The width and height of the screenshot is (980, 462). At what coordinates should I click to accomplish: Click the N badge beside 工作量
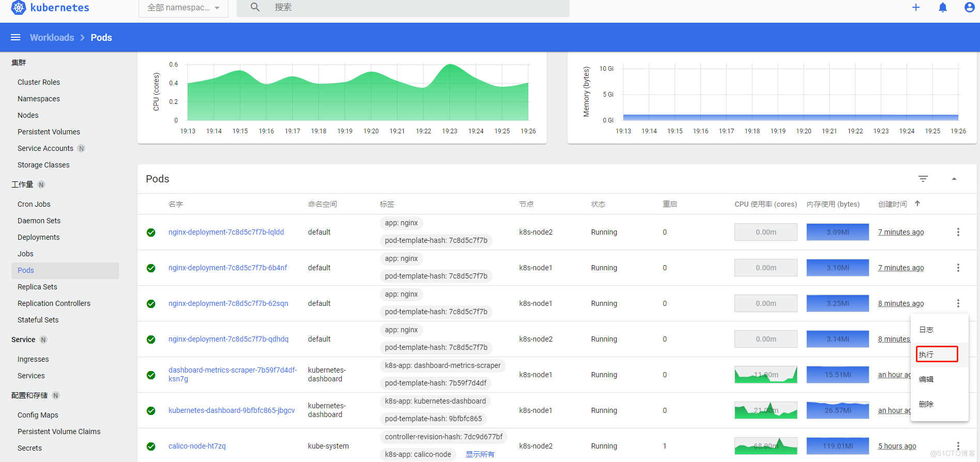pos(41,184)
